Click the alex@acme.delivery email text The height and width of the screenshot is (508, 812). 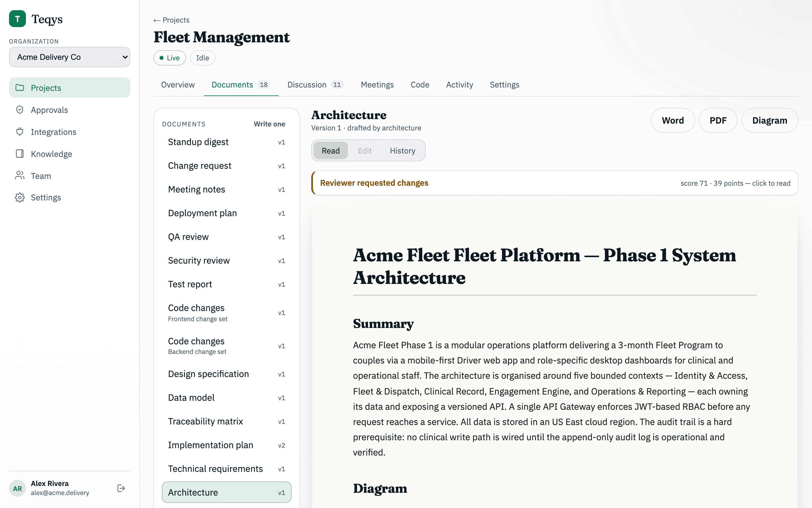pos(60,492)
